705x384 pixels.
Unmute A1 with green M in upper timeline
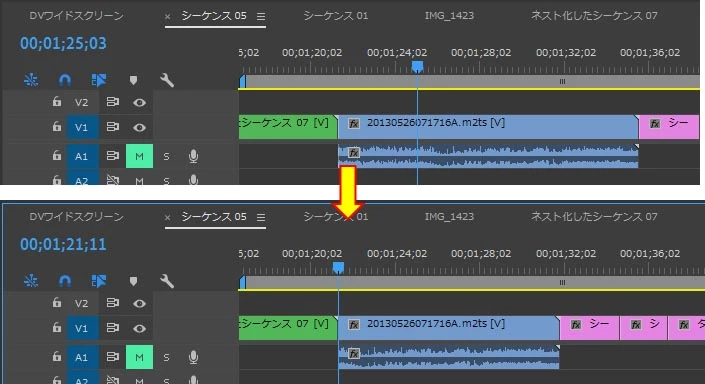139,156
